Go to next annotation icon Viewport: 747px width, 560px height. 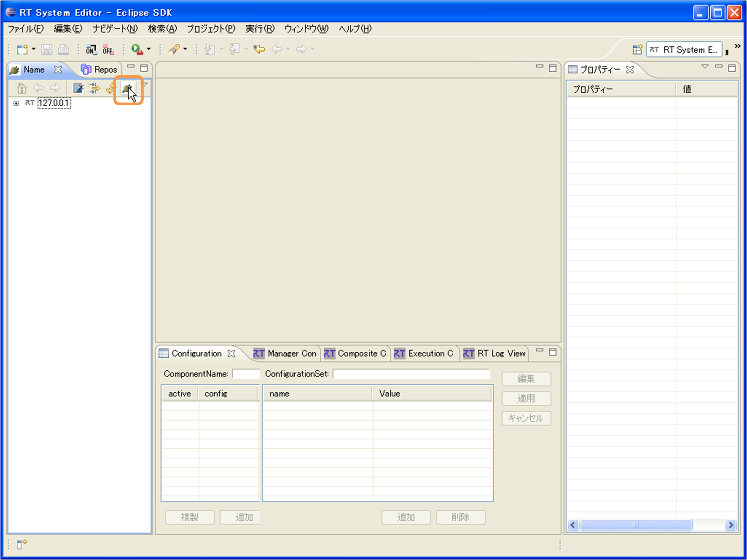[x=210, y=49]
